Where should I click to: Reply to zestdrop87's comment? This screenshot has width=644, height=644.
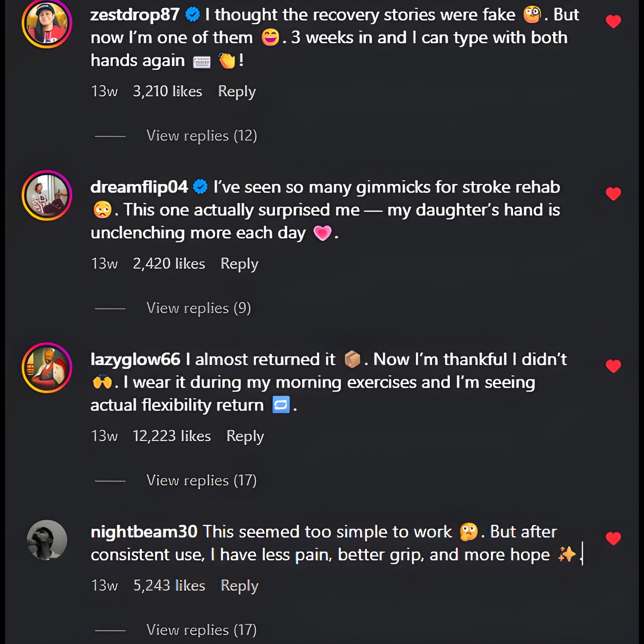point(237,91)
